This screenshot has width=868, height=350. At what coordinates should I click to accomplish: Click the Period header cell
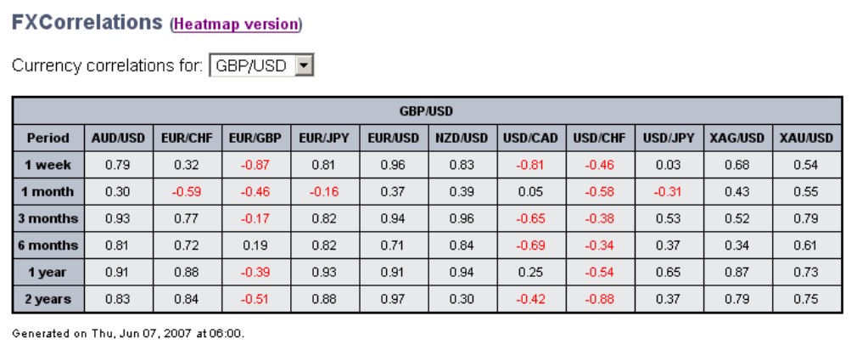click(48, 138)
